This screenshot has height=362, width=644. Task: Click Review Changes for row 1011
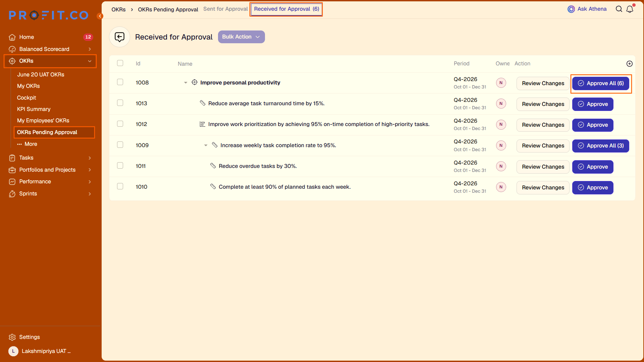point(543,167)
